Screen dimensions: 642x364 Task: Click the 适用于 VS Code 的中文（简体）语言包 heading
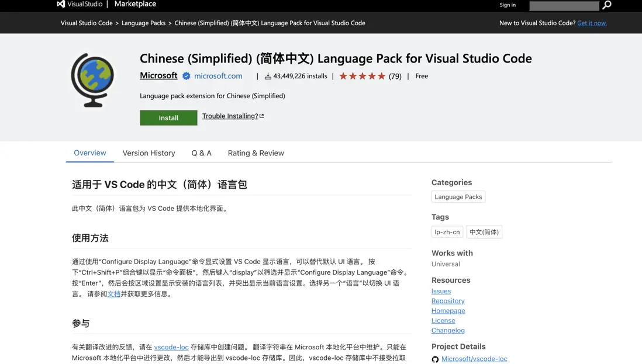(159, 185)
